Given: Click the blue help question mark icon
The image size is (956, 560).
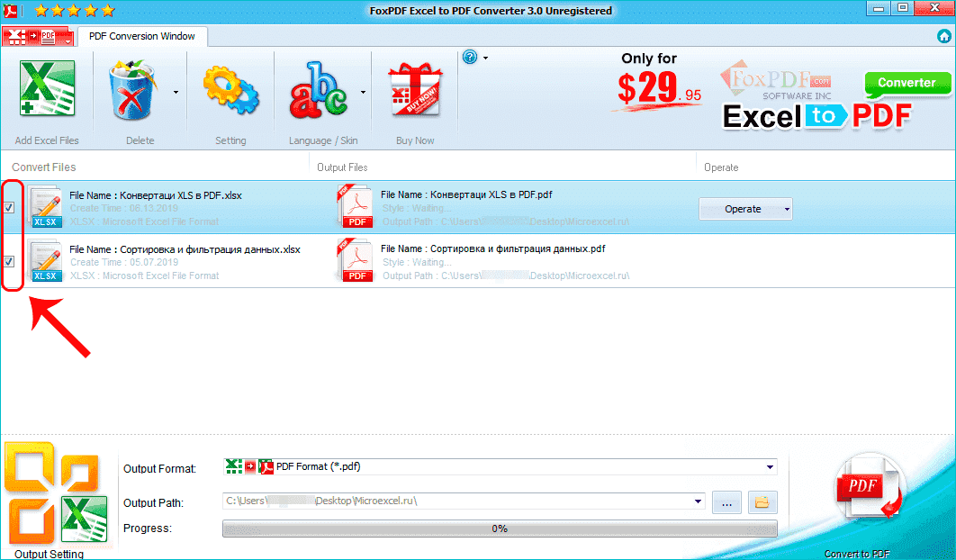Looking at the screenshot, I should [470, 58].
